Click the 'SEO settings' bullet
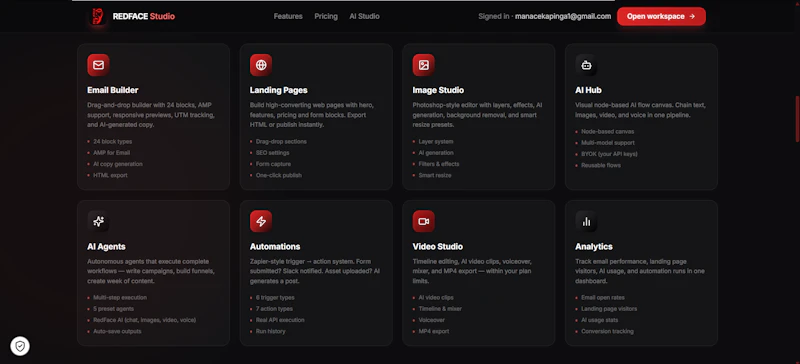The height and width of the screenshot is (364, 800). [x=269, y=153]
